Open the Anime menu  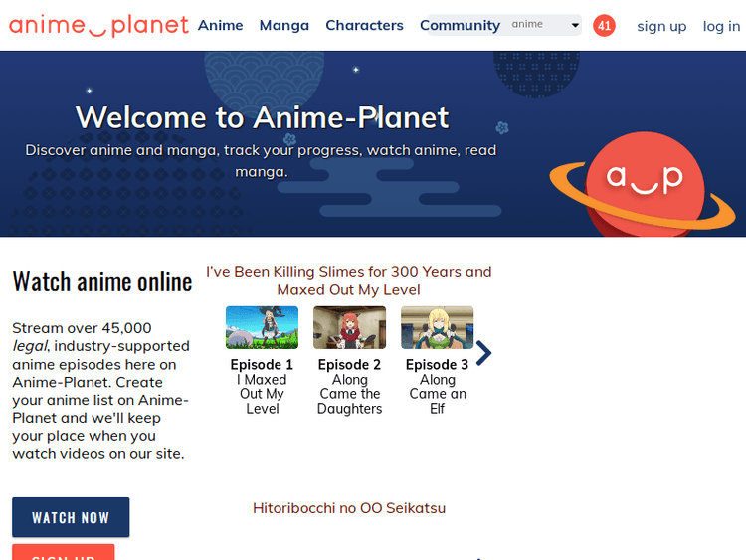coord(220,25)
